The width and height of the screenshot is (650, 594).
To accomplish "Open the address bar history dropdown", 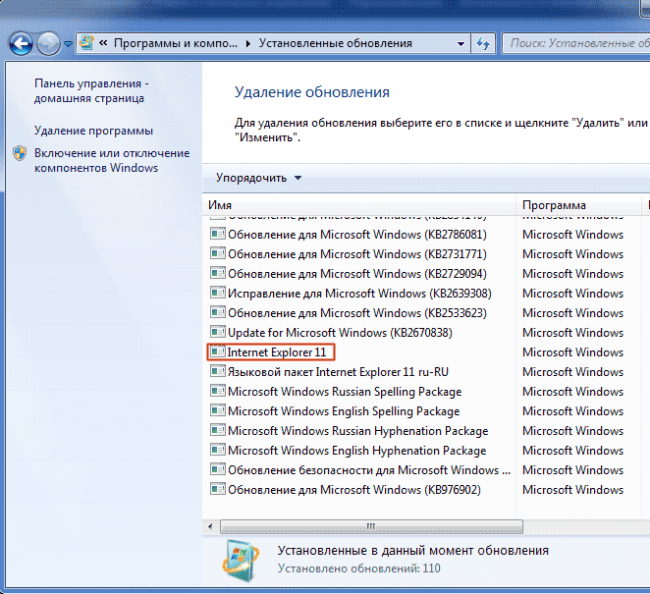I will tap(461, 44).
